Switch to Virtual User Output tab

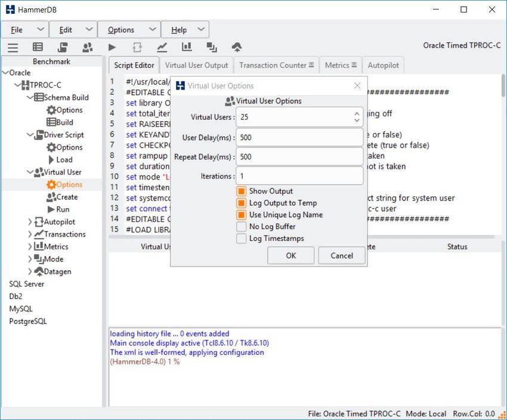(x=197, y=65)
